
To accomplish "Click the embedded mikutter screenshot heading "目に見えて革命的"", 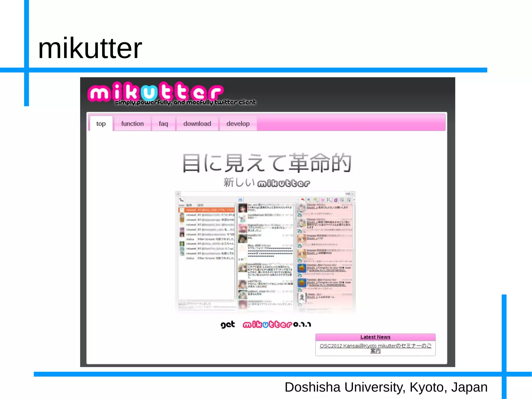I will 267,163.
